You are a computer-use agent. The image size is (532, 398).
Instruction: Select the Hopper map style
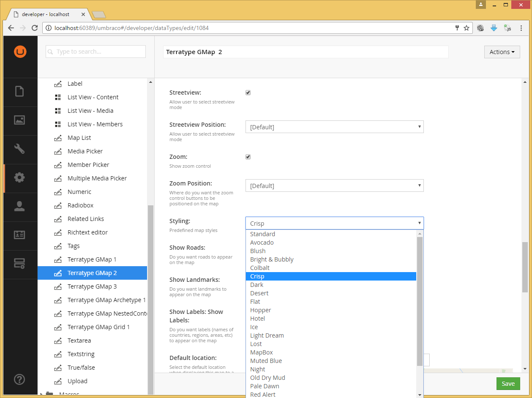click(x=331, y=310)
